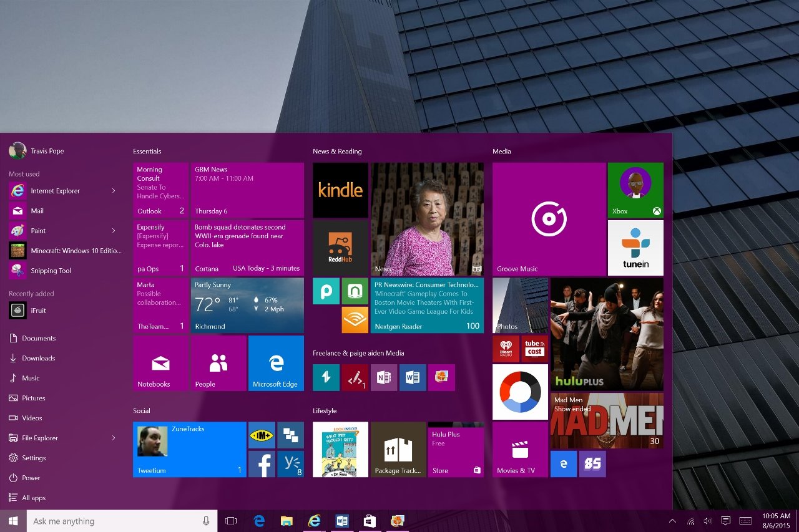799x532 pixels.
Task: Open the People tile
Action: 218,363
